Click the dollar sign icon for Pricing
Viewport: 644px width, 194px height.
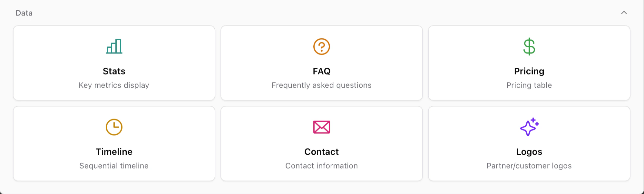(x=529, y=46)
